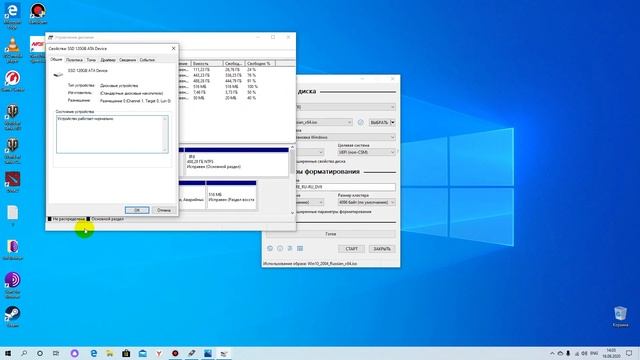The width and height of the screenshot is (640, 360).
Task: Open Task View from taskbar
Action: pyautogui.click(x=56, y=353)
